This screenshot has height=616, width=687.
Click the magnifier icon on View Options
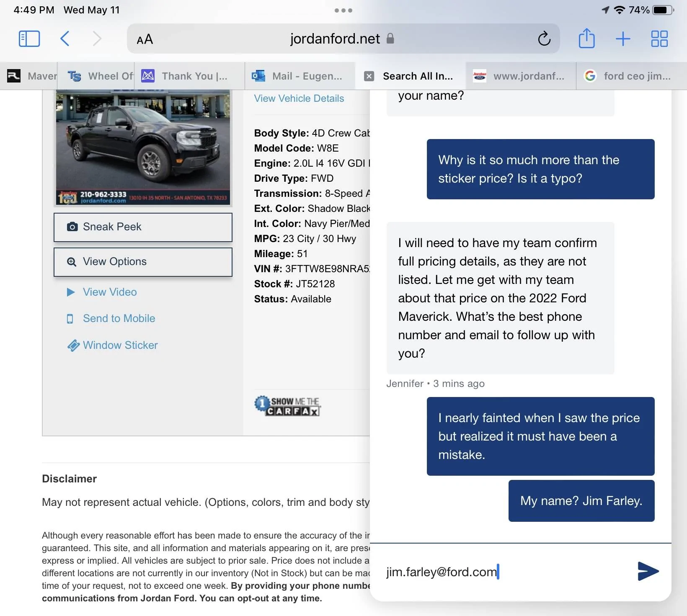tap(72, 262)
